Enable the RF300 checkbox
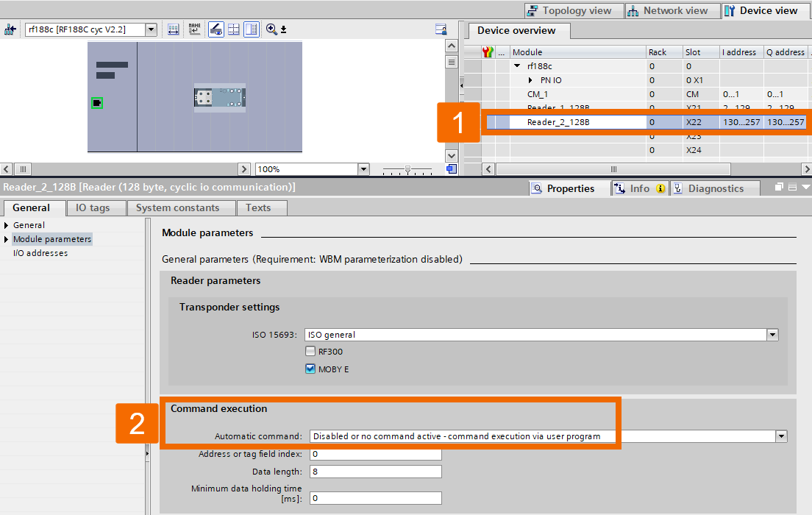 (x=310, y=351)
